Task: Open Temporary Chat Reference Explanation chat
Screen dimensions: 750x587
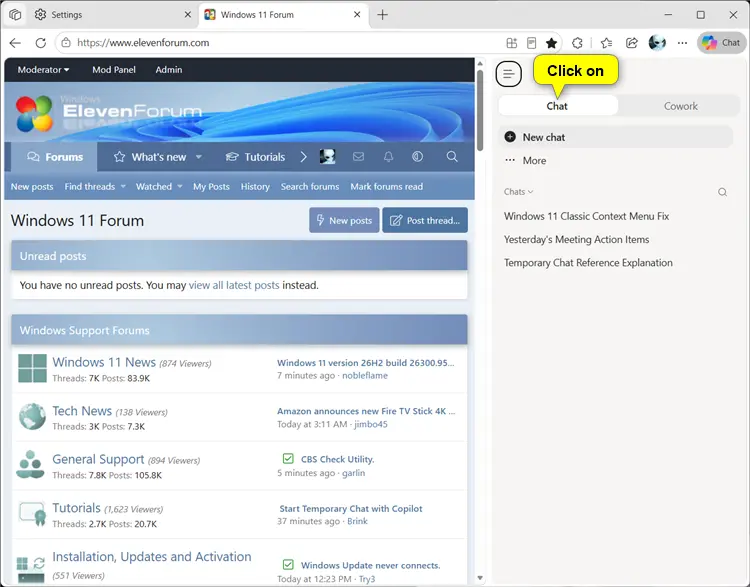Action: pyautogui.click(x=588, y=263)
